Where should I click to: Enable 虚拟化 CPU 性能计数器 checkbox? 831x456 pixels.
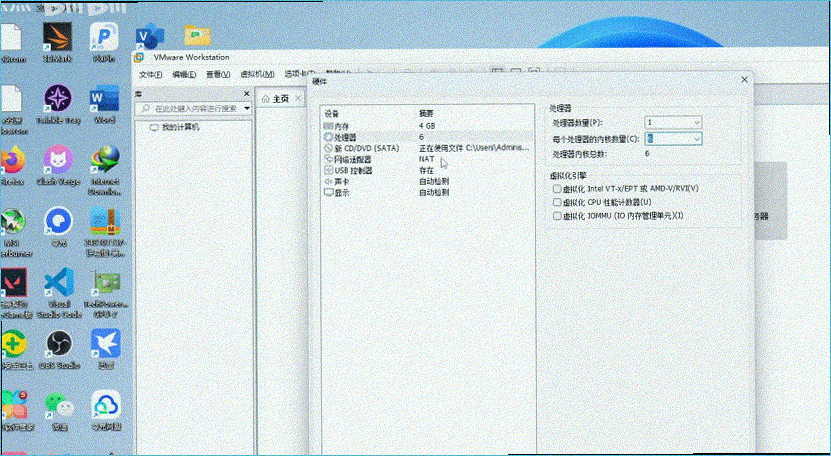pos(557,203)
